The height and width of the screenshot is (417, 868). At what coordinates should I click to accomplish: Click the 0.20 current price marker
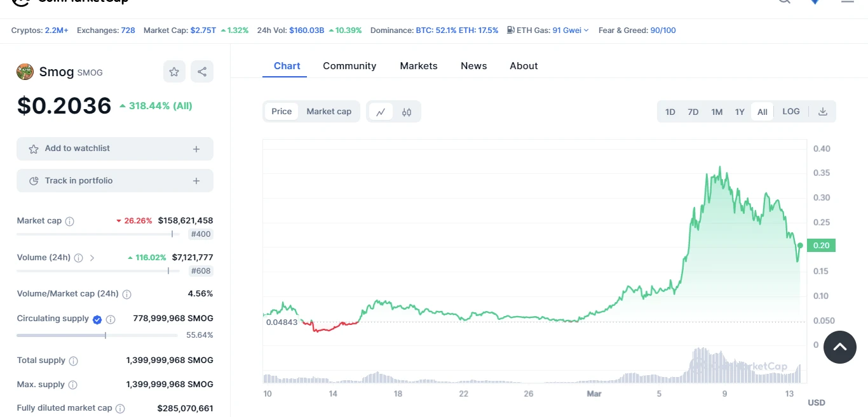(821, 246)
